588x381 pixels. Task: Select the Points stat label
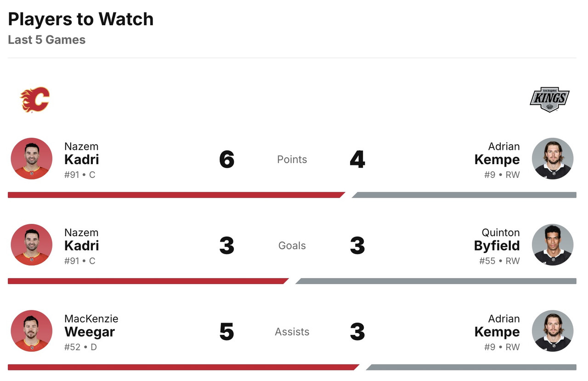(x=292, y=159)
